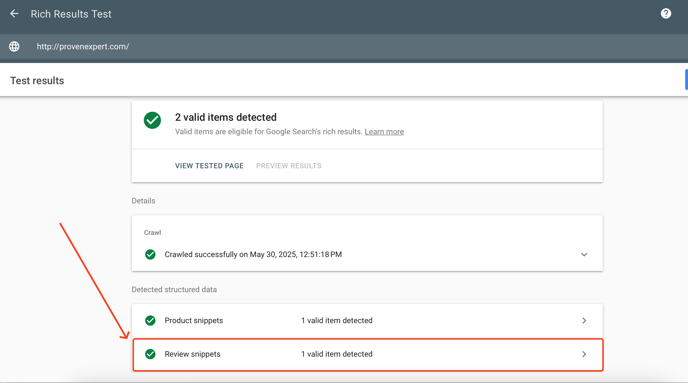This screenshot has width=688, height=383.
Task: Click the tested URL http://provenexpert.com/
Action: pyautogui.click(x=82, y=47)
